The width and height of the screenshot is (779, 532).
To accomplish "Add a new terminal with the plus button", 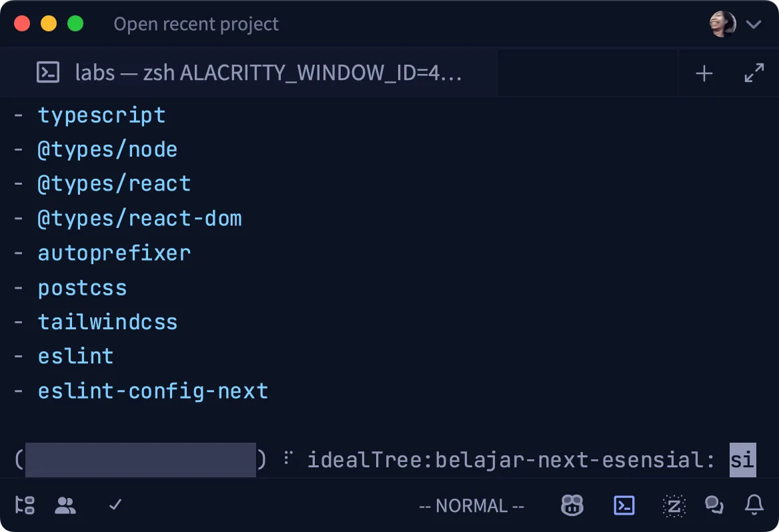I will (x=704, y=73).
